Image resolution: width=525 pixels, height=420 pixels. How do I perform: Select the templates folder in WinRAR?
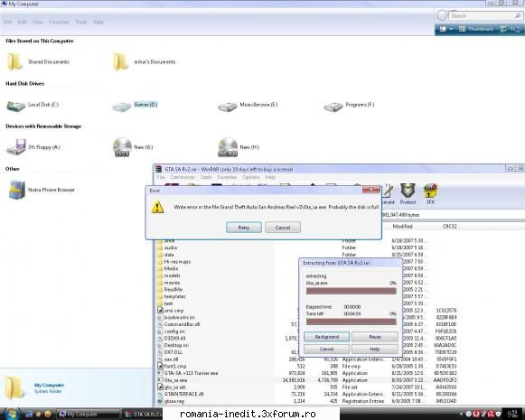(x=174, y=296)
